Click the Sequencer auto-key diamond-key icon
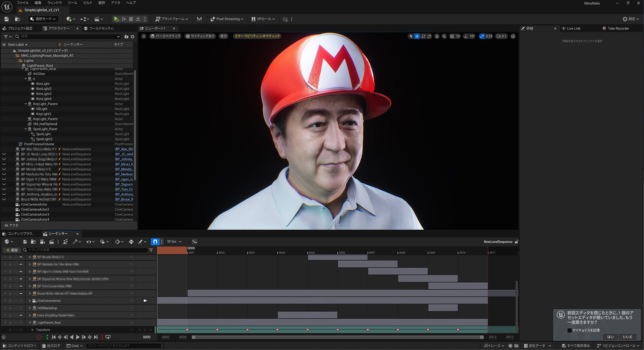This screenshot has width=644, height=350. tap(131, 242)
